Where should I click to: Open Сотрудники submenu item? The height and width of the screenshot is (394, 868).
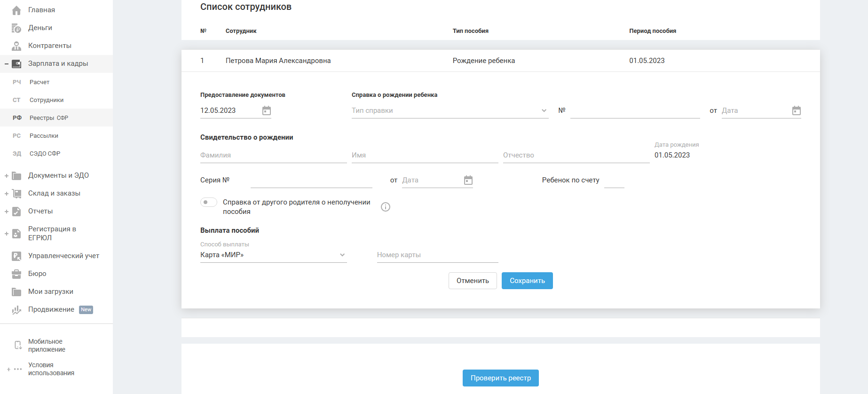47,100
